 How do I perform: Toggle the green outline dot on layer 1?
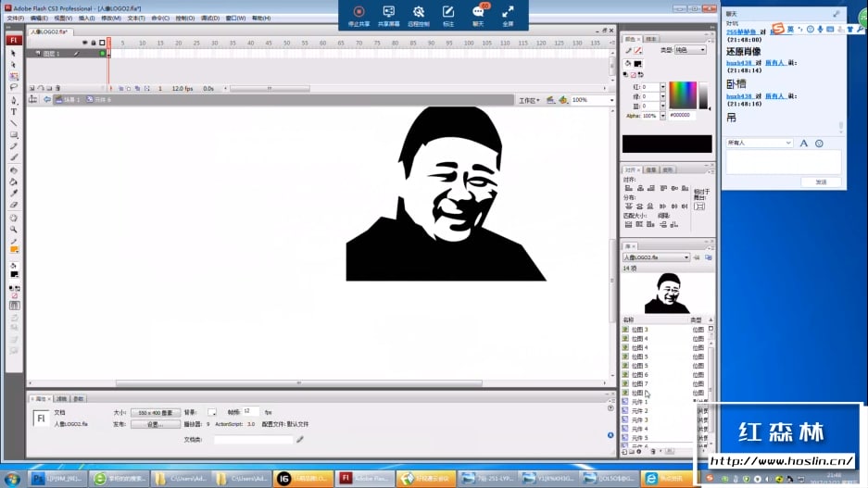point(103,54)
